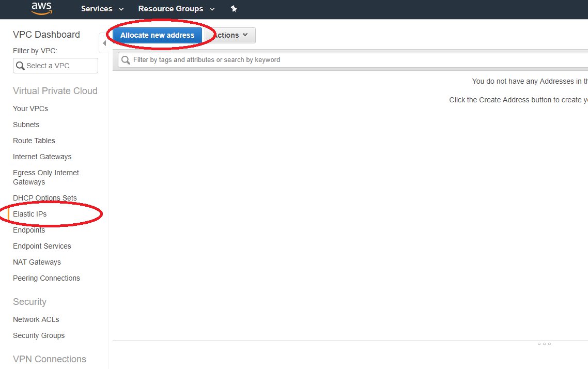Open the Resource Groups dropdown
This screenshot has width=588, height=369.
(176, 9)
